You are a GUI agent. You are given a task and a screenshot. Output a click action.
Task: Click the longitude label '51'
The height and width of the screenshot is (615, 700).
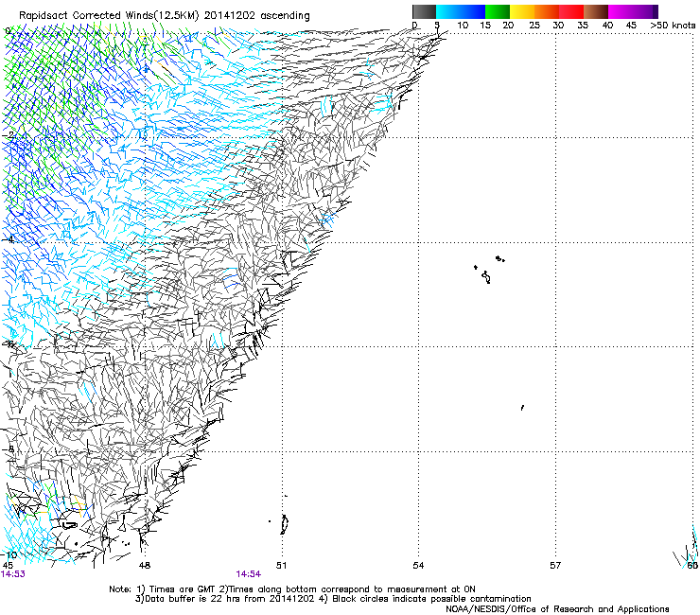(x=281, y=566)
